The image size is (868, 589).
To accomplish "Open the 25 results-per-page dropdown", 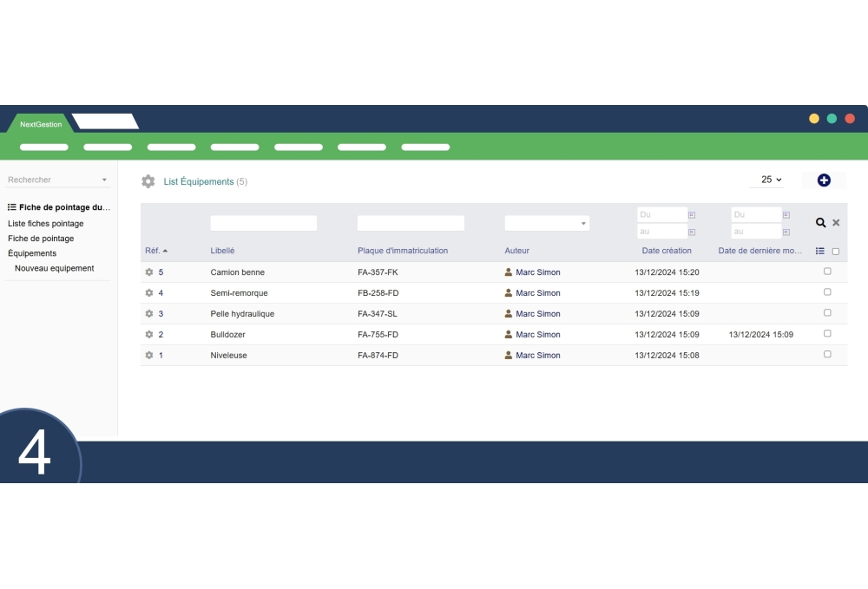I will click(767, 179).
